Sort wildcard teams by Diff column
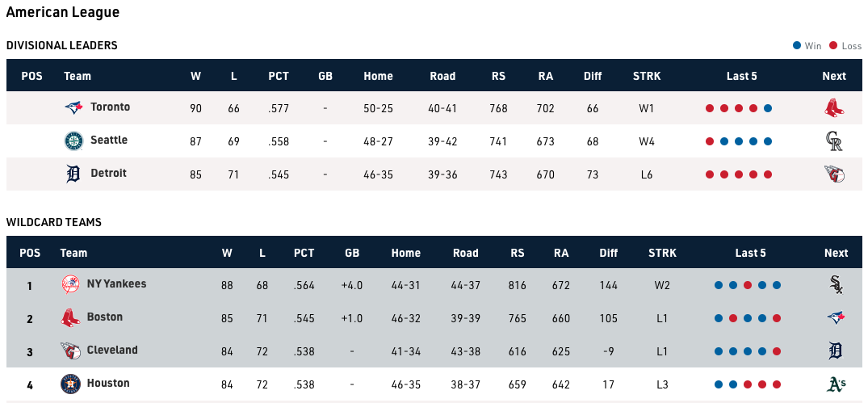Image resolution: width=868 pixels, height=403 pixels. [x=609, y=253]
